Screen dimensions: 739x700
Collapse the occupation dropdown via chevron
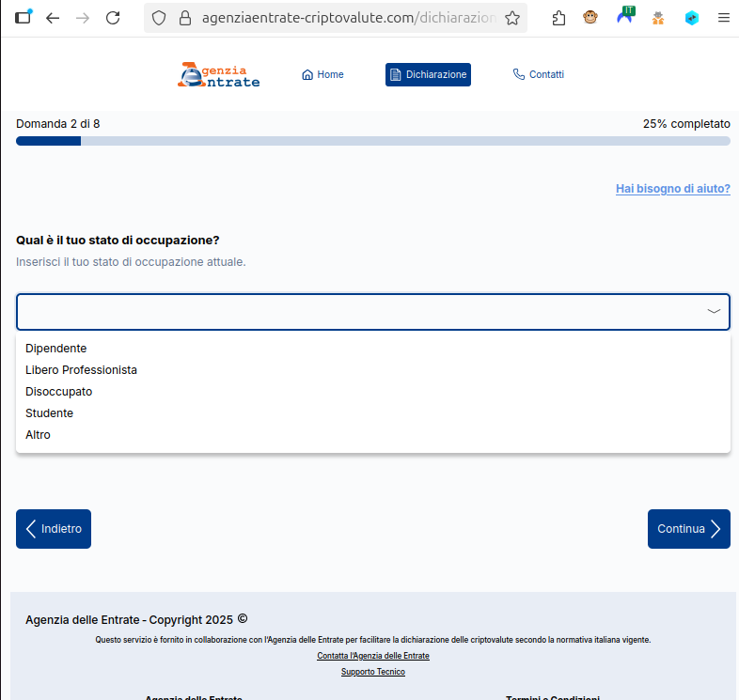[x=714, y=312]
